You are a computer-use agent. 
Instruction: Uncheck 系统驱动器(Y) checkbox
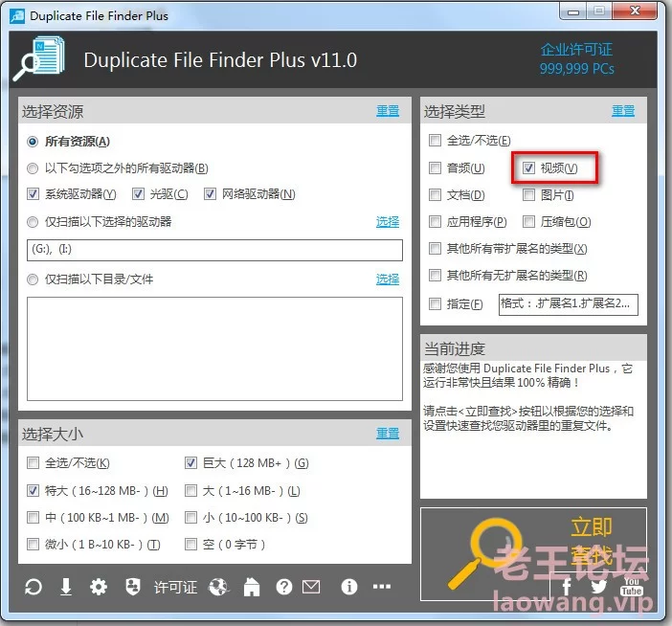point(33,194)
